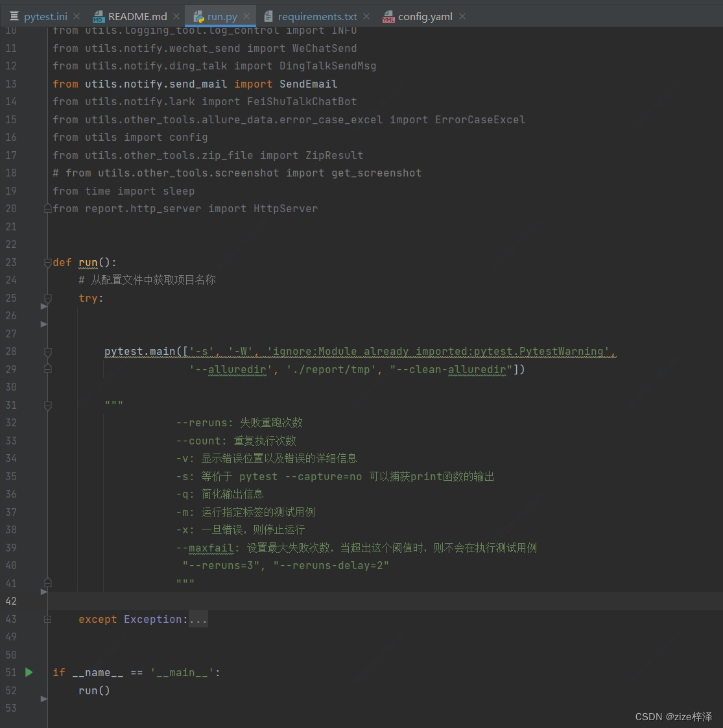Click the import fold end marker on line 20
The height and width of the screenshot is (728, 723).
click(x=47, y=209)
